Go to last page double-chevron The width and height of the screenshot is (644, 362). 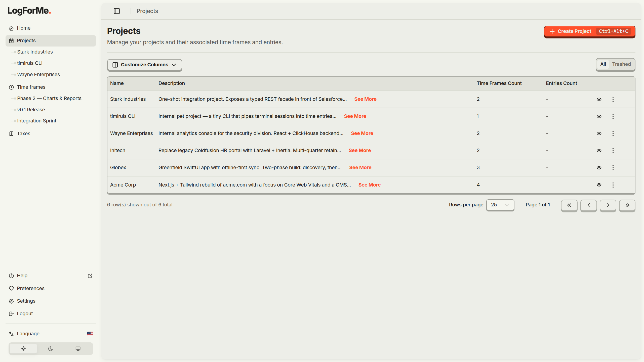coord(627,205)
